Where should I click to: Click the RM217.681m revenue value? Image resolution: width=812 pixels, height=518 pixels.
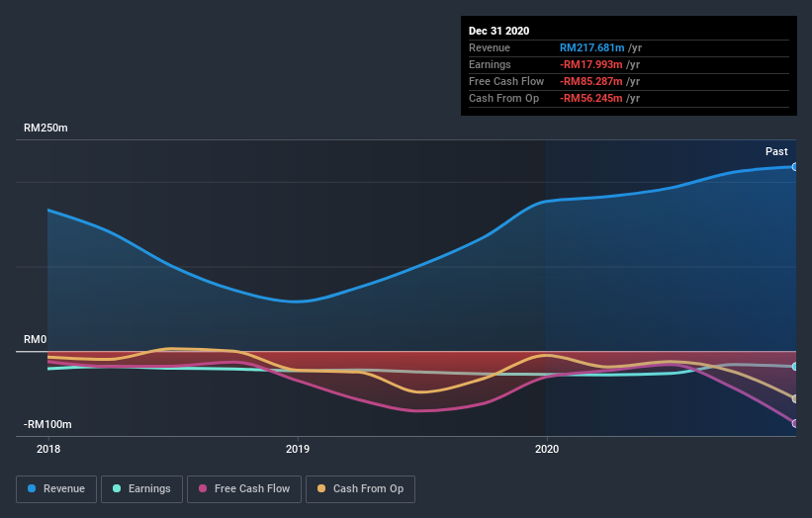[591, 47]
